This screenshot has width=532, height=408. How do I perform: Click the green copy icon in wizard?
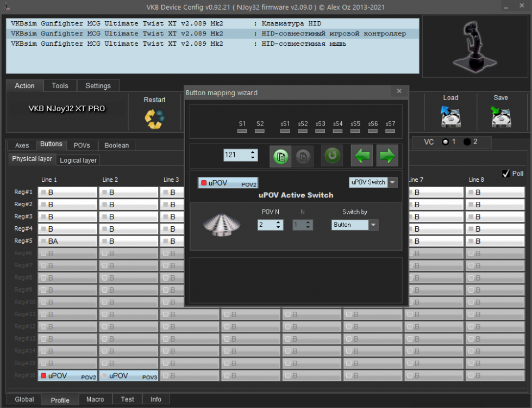[280, 156]
